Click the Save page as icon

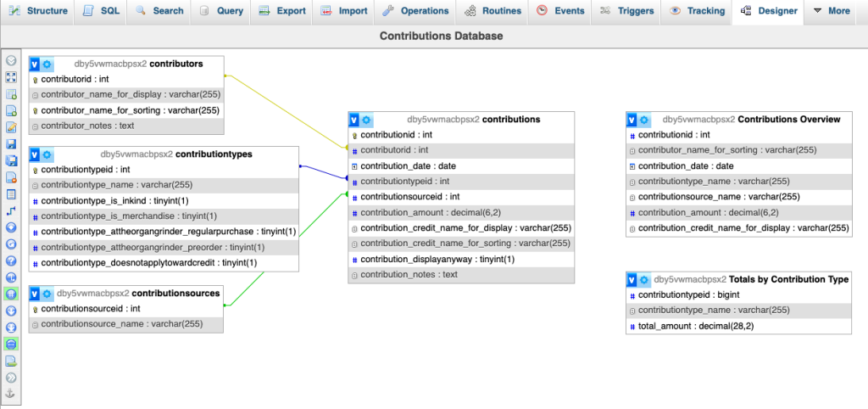coord(10,160)
